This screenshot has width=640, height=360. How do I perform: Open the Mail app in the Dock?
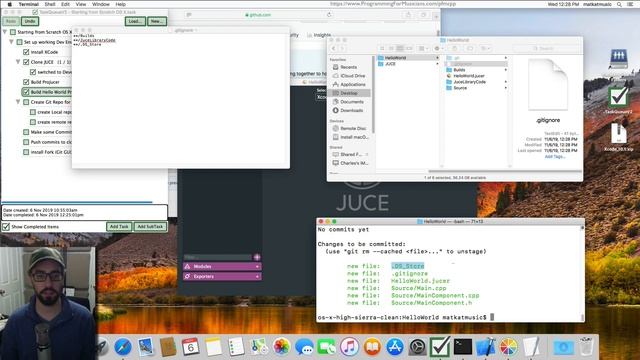146,347
